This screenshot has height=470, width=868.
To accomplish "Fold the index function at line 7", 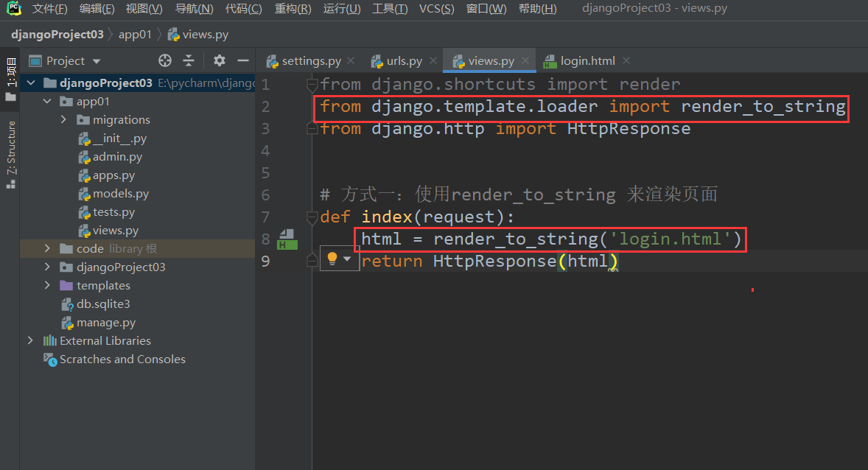I will click(312, 217).
